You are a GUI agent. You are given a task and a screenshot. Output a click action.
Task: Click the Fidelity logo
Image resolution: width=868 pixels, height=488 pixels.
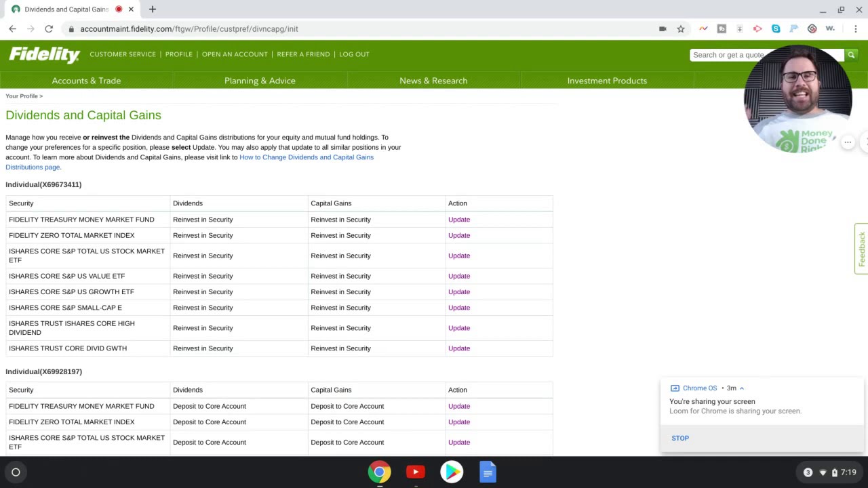point(45,55)
